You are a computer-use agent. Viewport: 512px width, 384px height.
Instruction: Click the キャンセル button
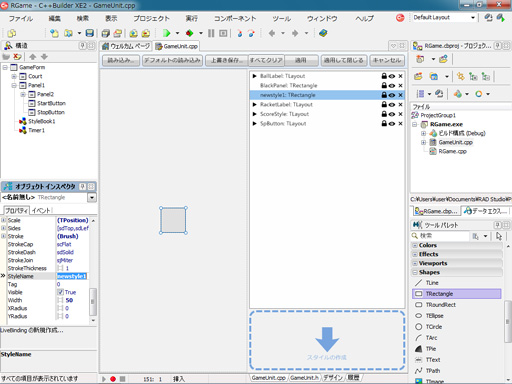coord(387,60)
